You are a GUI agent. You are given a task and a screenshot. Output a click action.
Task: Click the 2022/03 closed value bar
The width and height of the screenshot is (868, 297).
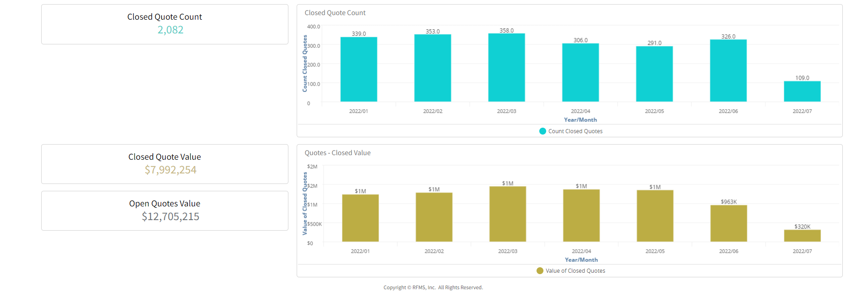point(508,214)
